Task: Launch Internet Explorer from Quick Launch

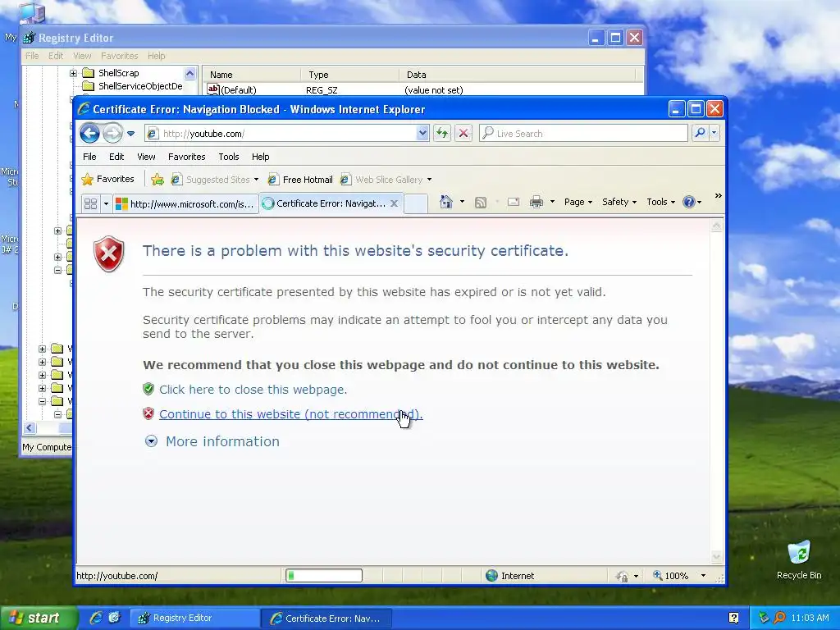Action: pyautogui.click(x=96, y=618)
